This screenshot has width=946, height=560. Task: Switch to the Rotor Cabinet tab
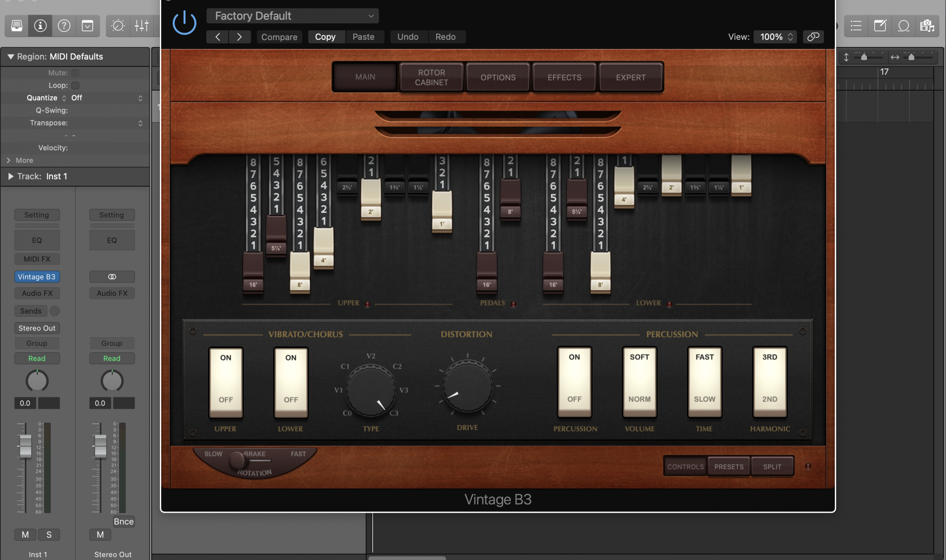tap(431, 77)
